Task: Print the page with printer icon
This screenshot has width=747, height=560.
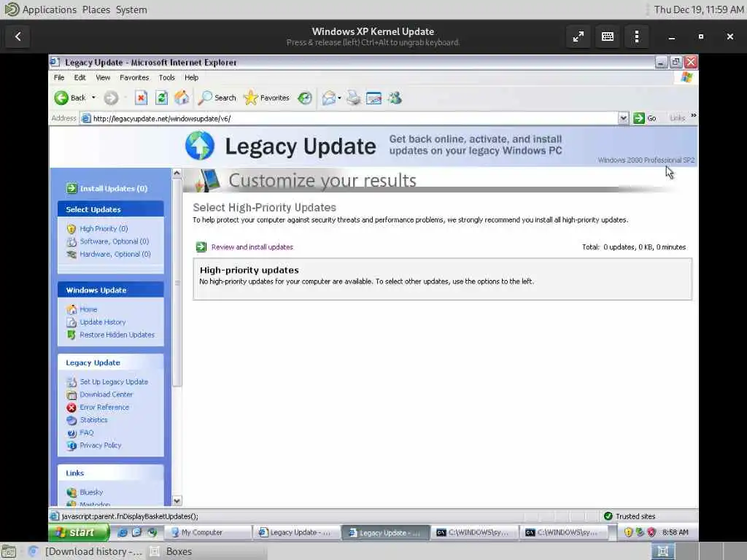Action: coord(354,98)
